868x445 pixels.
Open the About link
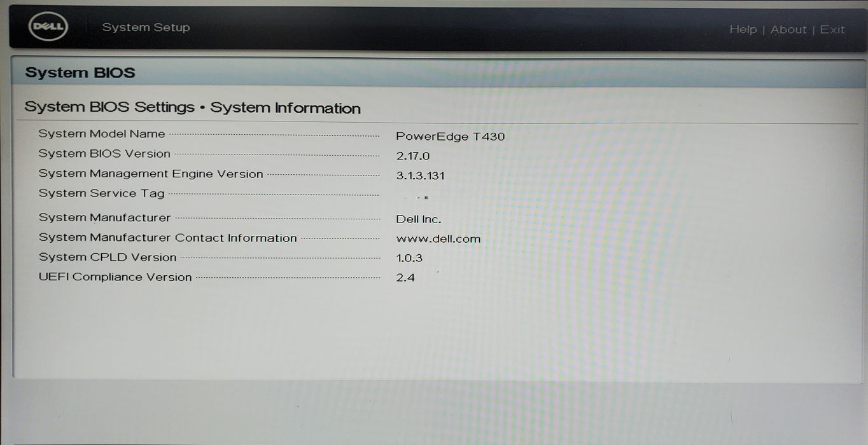pyautogui.click(x=788, y=29)
